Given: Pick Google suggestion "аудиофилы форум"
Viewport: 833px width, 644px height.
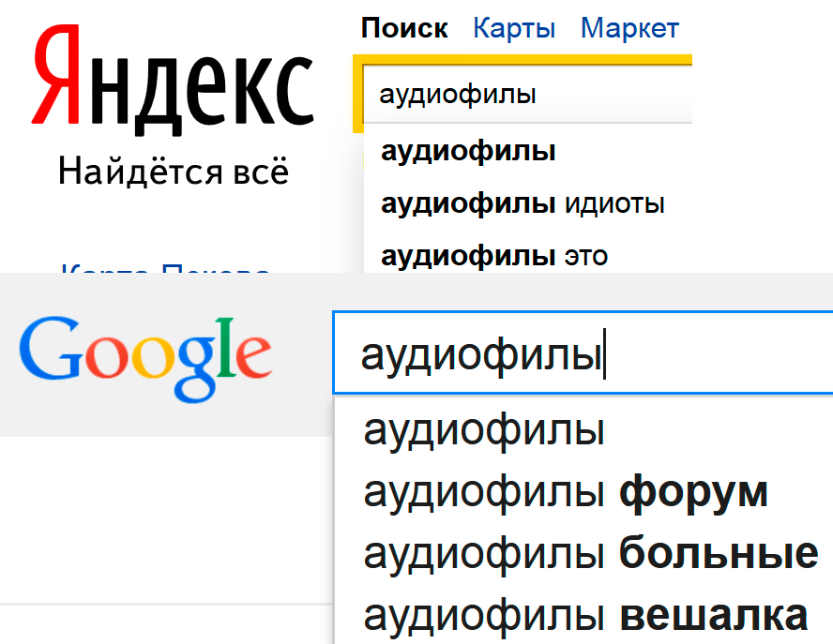Looking at the screenshot, I should pyautogui.click(x=566, y=492).
